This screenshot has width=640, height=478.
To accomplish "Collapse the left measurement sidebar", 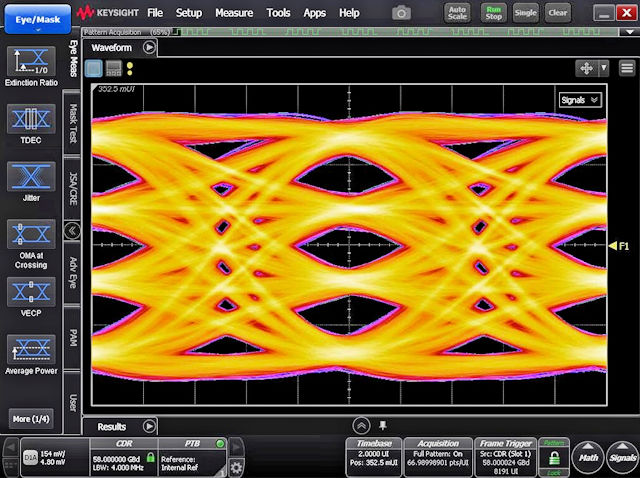I will [x=72, y=230].
